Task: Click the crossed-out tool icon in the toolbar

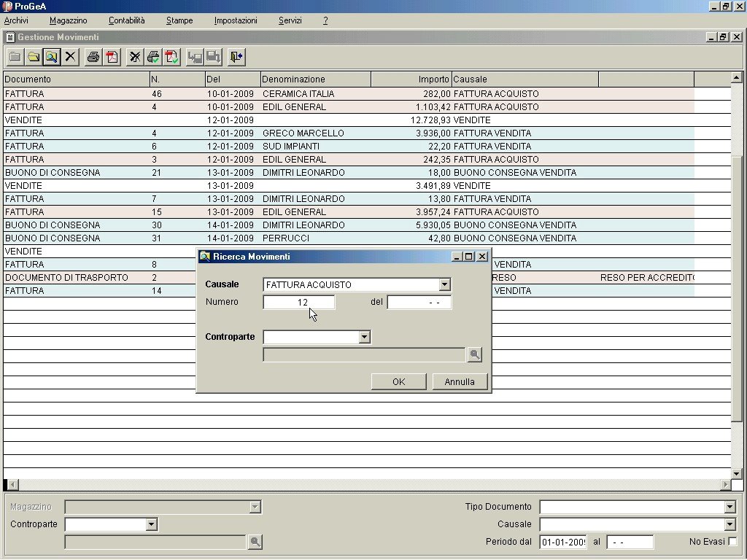Action: [x=135, y=57]
